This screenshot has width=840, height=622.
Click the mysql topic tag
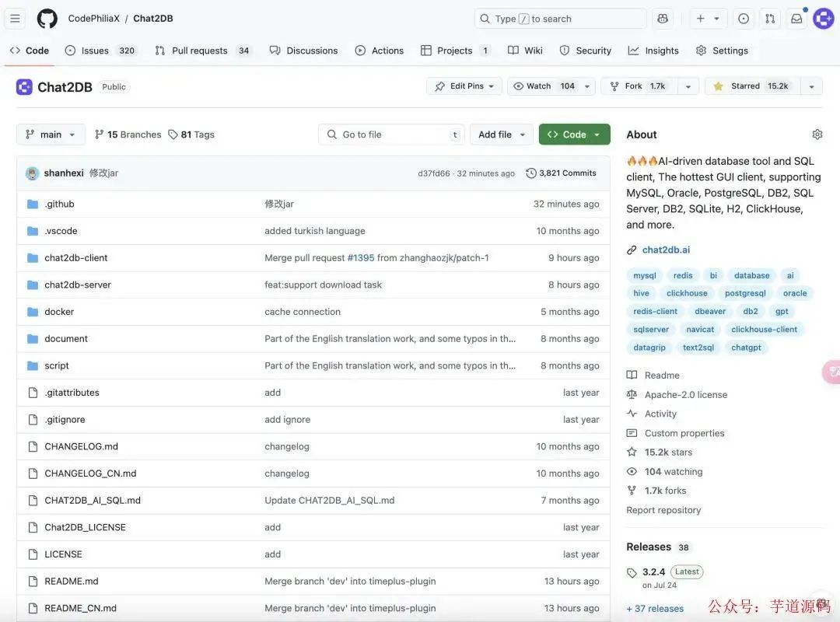[x=645, y=275]
